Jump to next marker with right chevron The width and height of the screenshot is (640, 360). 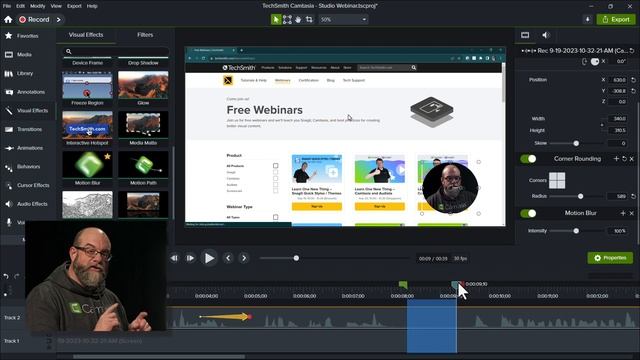pyautogui.click(x=244, y=258)
